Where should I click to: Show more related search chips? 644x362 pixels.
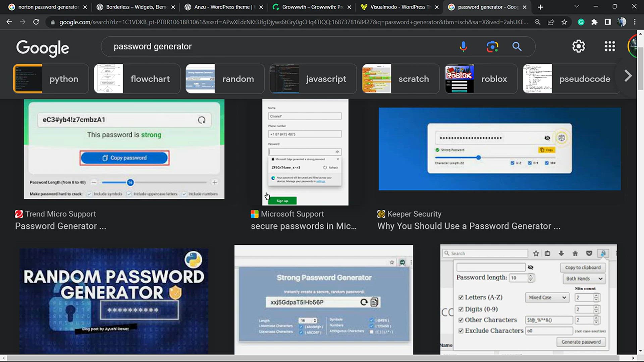click(628, 76)
